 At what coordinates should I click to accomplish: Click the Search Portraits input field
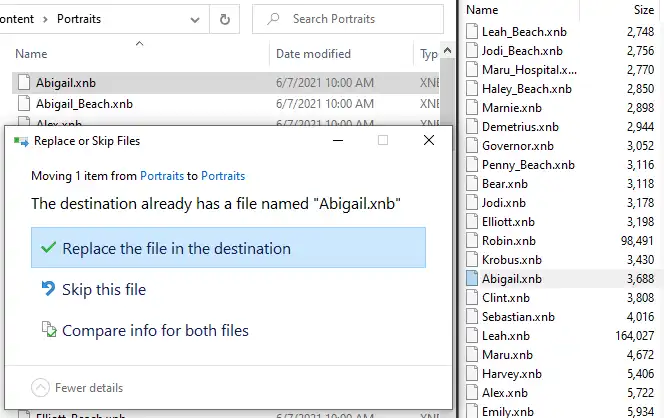click(x=350, y=19)
